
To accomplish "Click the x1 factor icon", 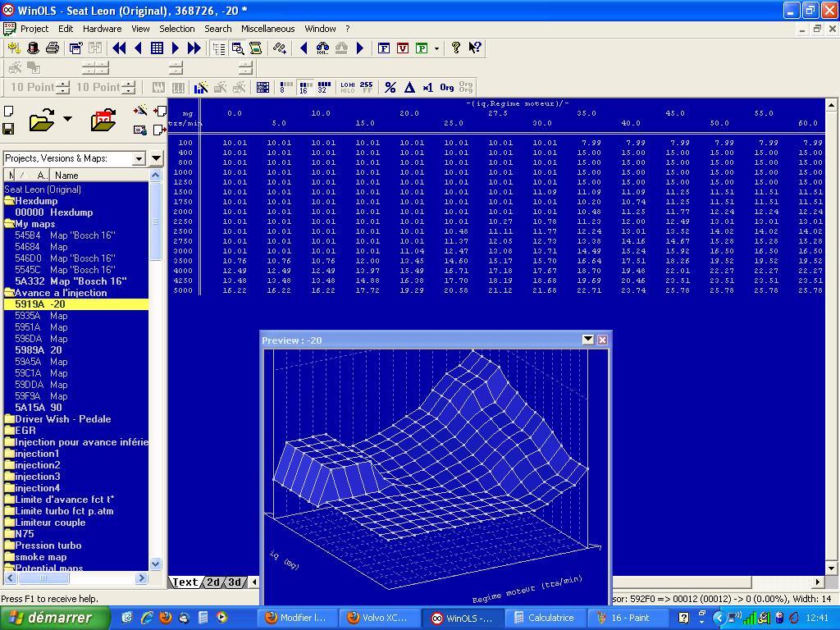I will [427, 87].
